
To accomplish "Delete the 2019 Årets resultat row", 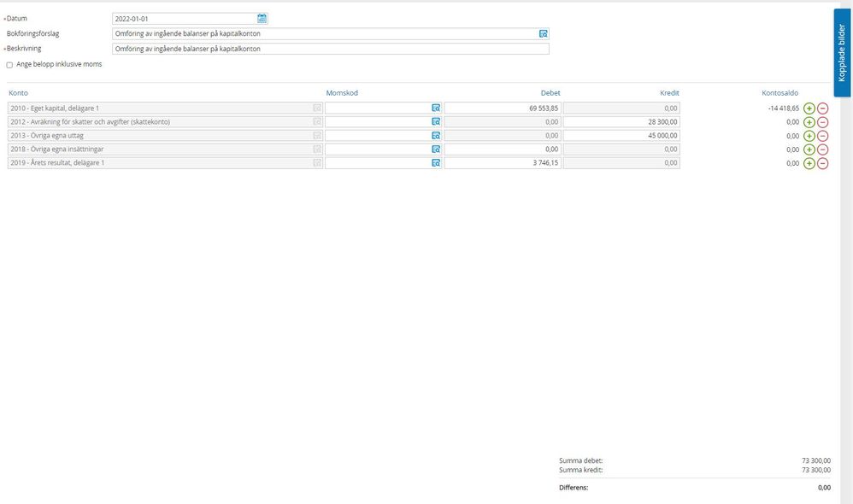I will point(822,163).
